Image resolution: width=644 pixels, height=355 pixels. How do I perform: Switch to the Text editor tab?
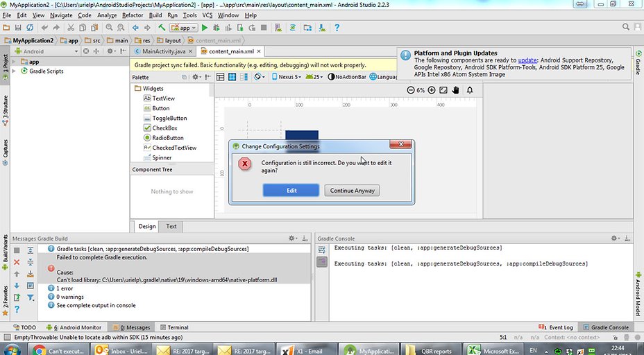171,226
